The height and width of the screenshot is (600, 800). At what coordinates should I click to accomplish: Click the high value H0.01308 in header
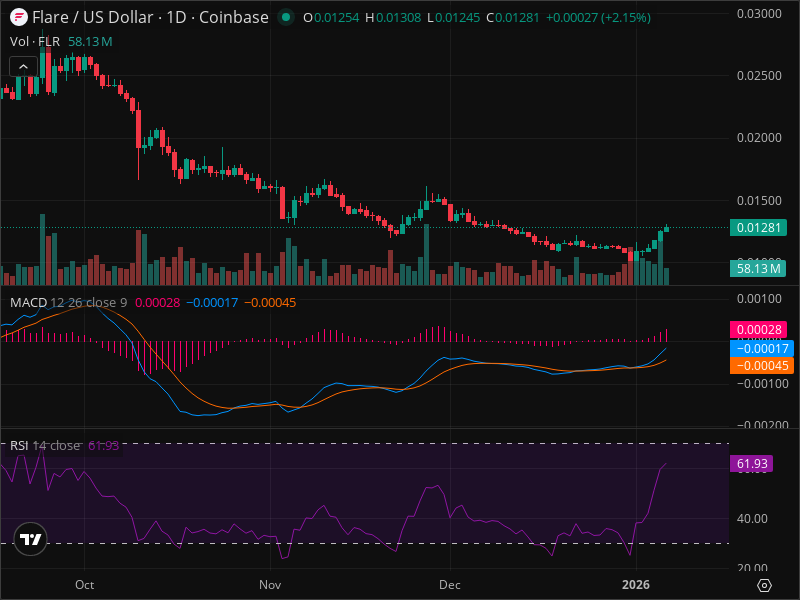pyautogui.click(x=393, y=18)
